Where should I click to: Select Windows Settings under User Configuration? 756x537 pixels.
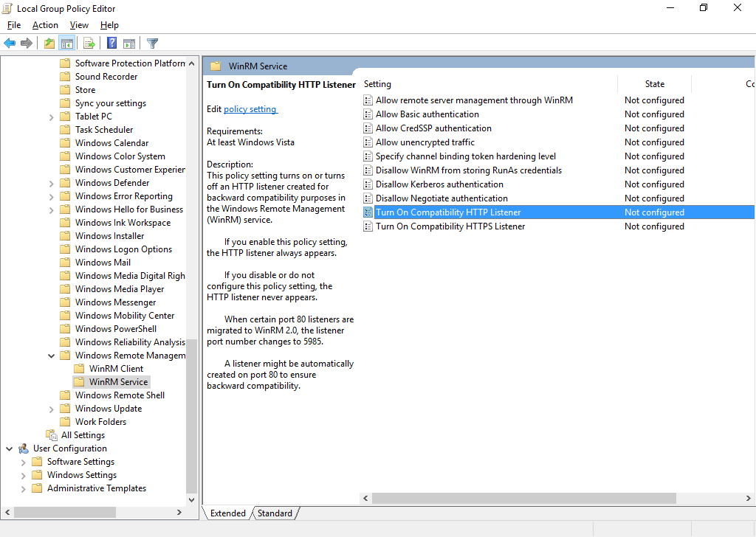point(81,475)
